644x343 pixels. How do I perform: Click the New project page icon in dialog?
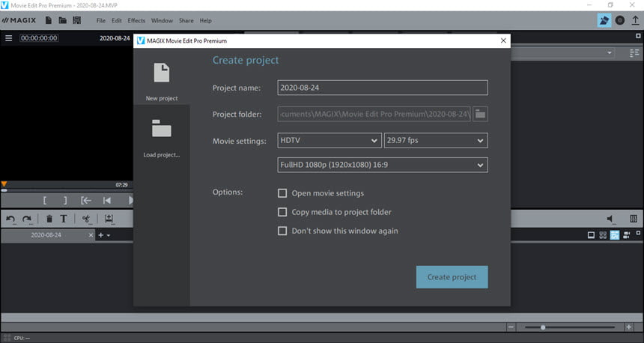(x=162, y=73)
